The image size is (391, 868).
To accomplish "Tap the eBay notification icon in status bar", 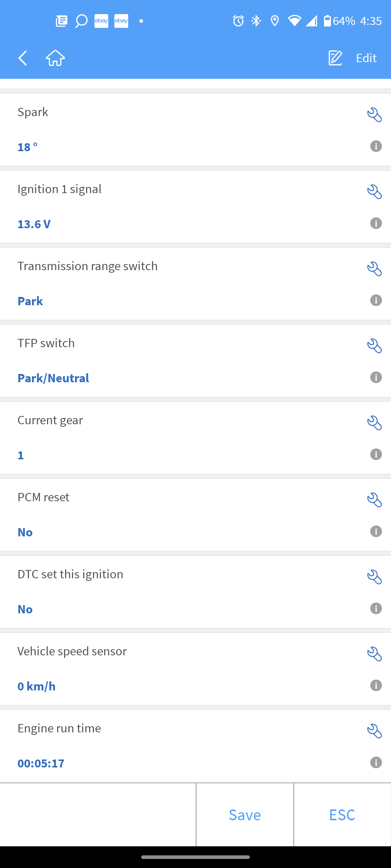I will click(101, 21).
